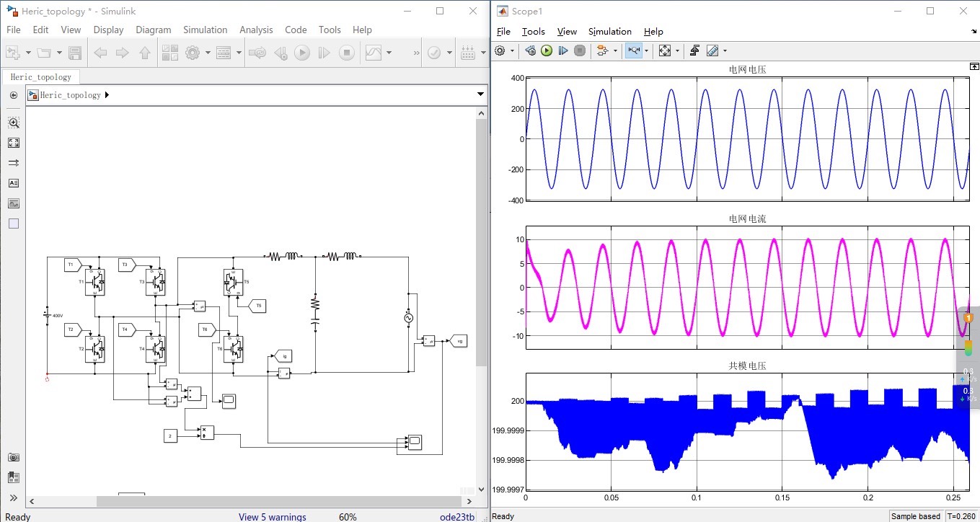Click the Model Advisor checkmark icon
980x522 pixels.
(434, 53)
